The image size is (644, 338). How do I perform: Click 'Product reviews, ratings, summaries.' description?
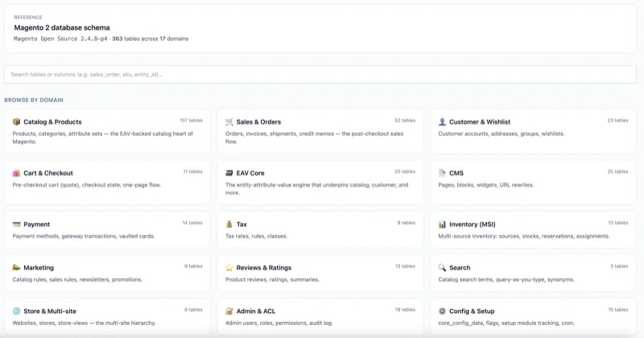pyautogui.click(x=272, y=279)
